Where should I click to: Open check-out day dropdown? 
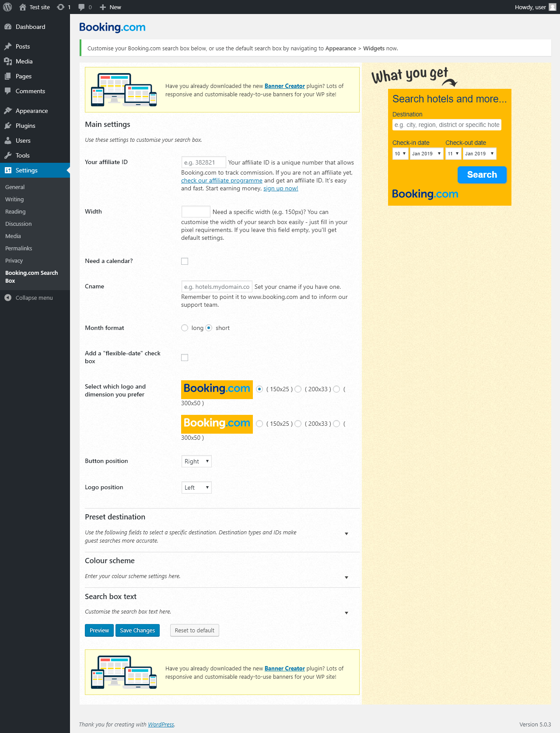[453, 154]
